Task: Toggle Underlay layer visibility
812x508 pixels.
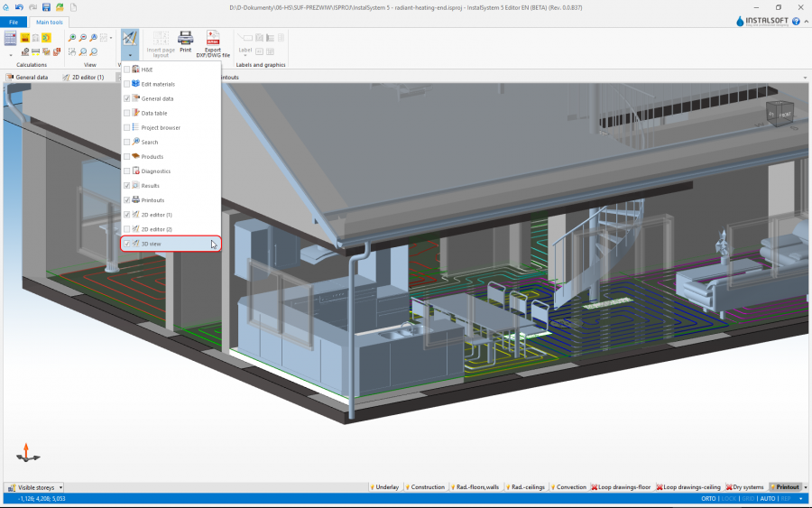Action: pyautogui.click(x=384, y=487)
